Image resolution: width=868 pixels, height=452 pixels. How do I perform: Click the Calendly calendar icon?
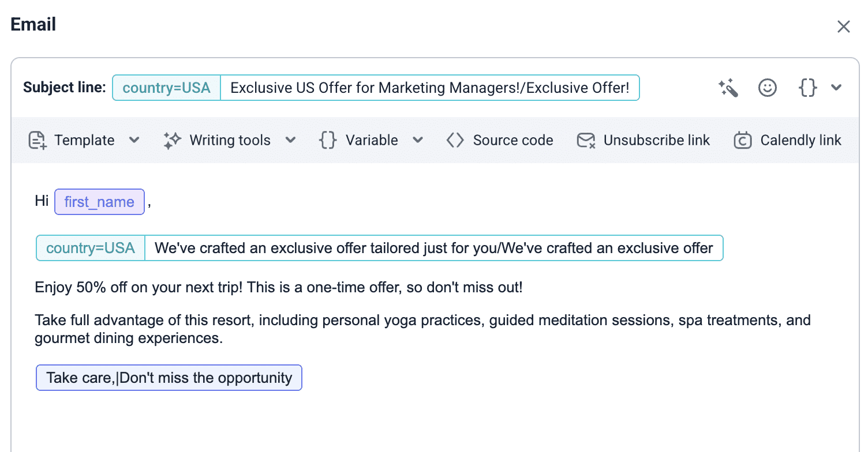[743, 141]
